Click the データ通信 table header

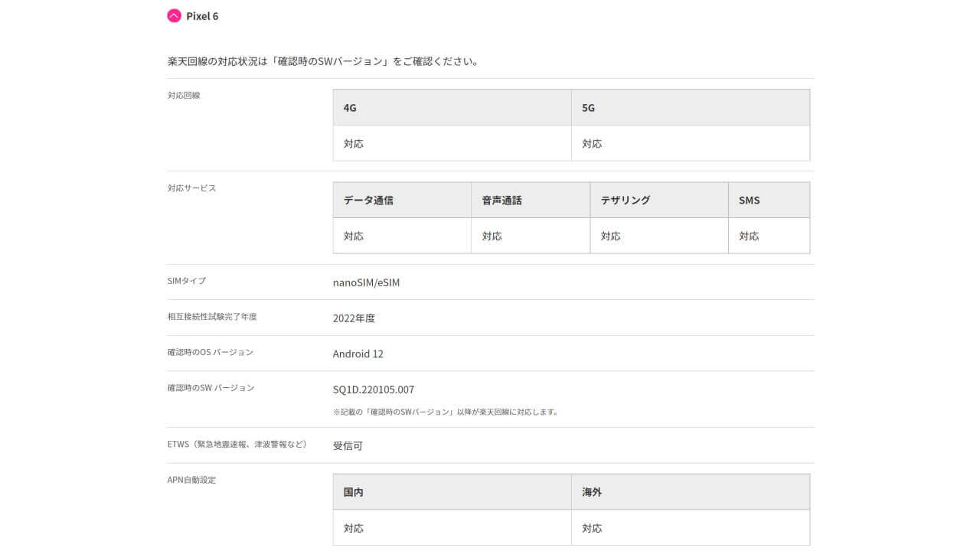[x=368, y=201]
